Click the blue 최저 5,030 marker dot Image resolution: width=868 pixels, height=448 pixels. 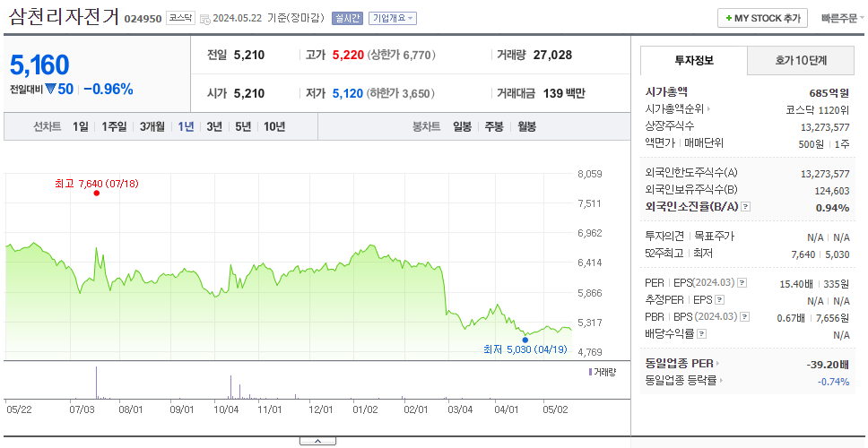click(525, 340)
